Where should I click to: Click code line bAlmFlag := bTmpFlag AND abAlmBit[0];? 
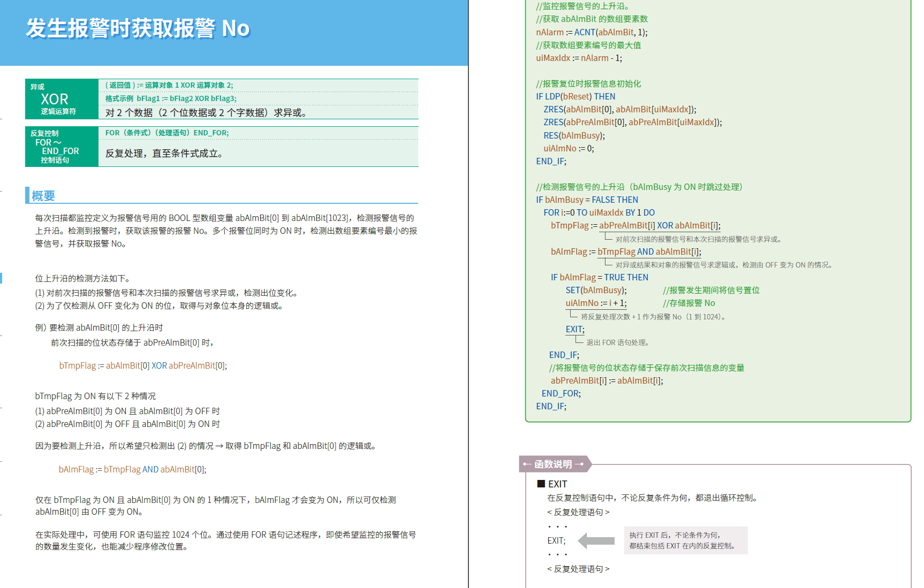tap(132, 469)
